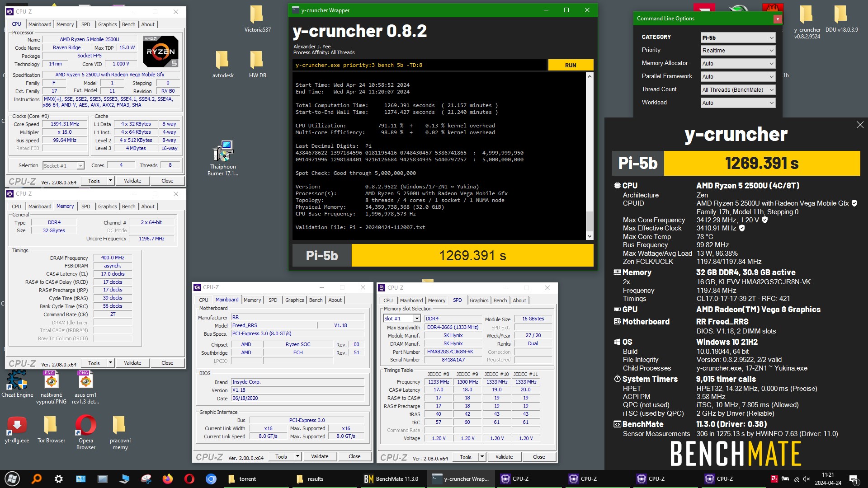Image resolution: width=868 pixels, height=488 pixels.
Task: Switch to y-cruncher Wrapper taskbar item
Action: click(461, 479)
